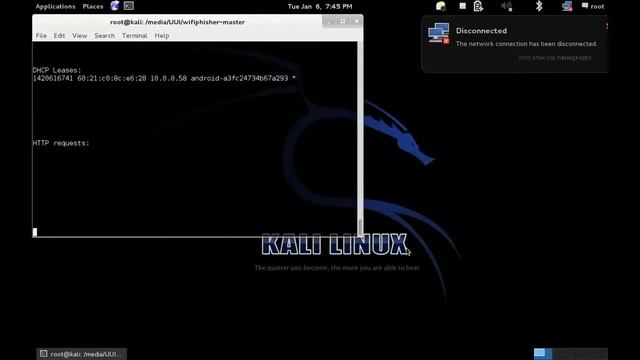Screen dimensions: 640x360
Task: Dismiss the Disconnected notification with red close
Action: point(606,26)
